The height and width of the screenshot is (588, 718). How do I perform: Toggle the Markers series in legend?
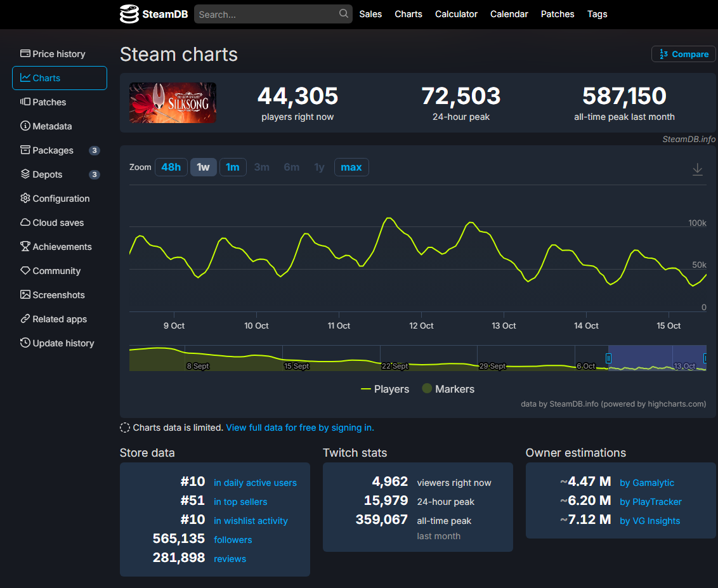[x=448, y=389]
